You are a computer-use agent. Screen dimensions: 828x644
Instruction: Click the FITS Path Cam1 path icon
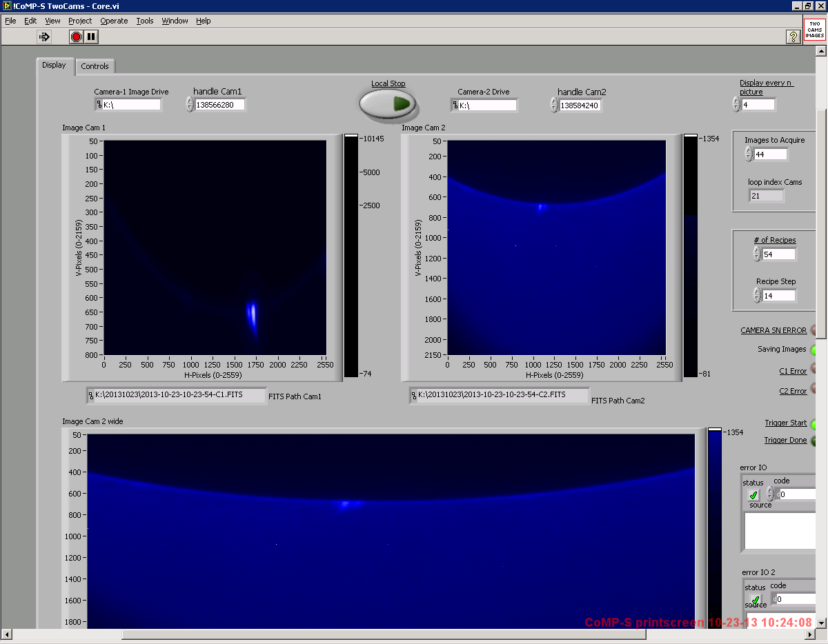point(91,395)
